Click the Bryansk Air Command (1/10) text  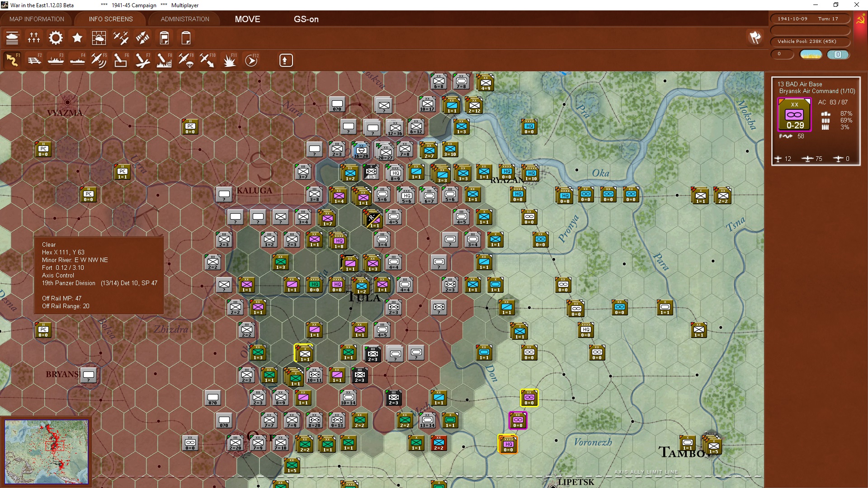point(817,91)
